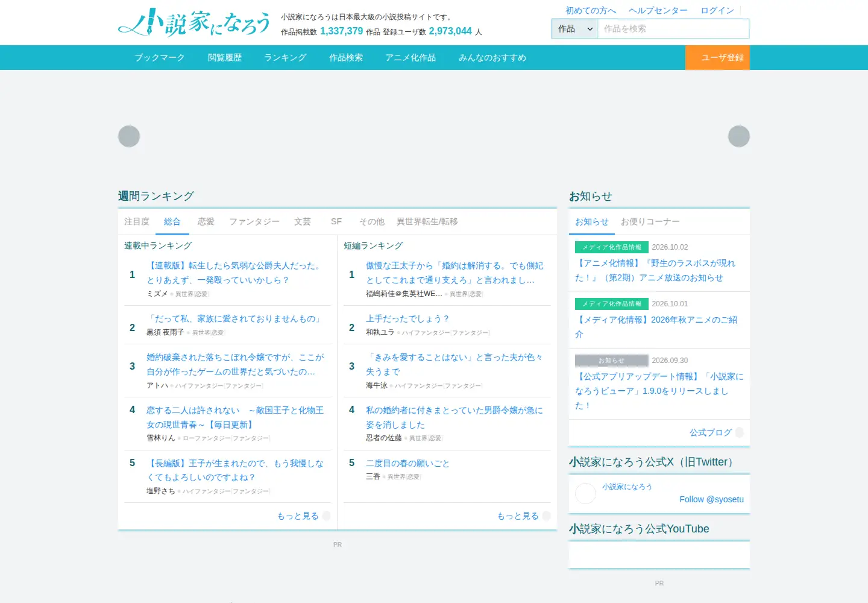Click the 2026.10.02 メディア化作品情報 tag
Screen dimensions: 868x603
click(611, 247)
